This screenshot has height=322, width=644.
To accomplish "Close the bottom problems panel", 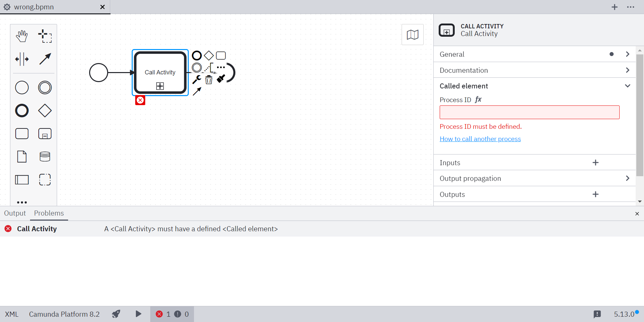I will coord(637,214).
